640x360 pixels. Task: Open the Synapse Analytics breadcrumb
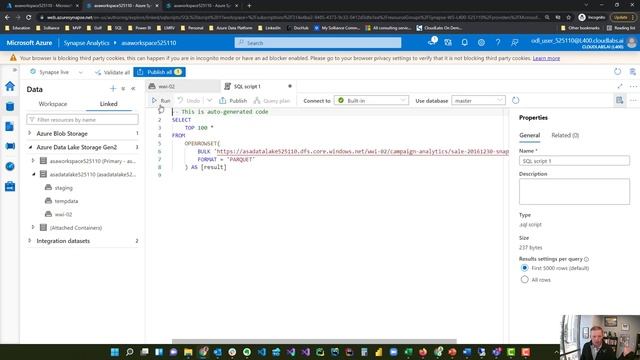tap(86, 42)
